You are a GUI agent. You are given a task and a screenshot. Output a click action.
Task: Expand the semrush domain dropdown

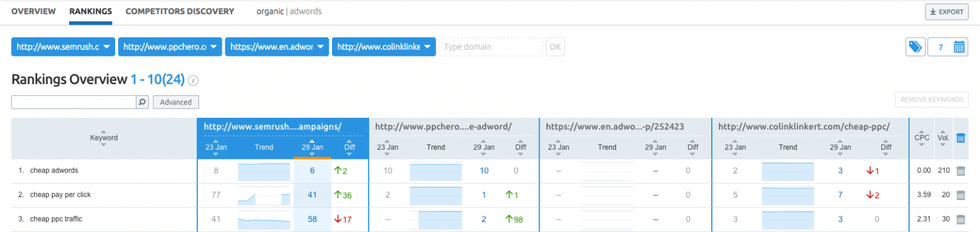(x=63, y=47)
